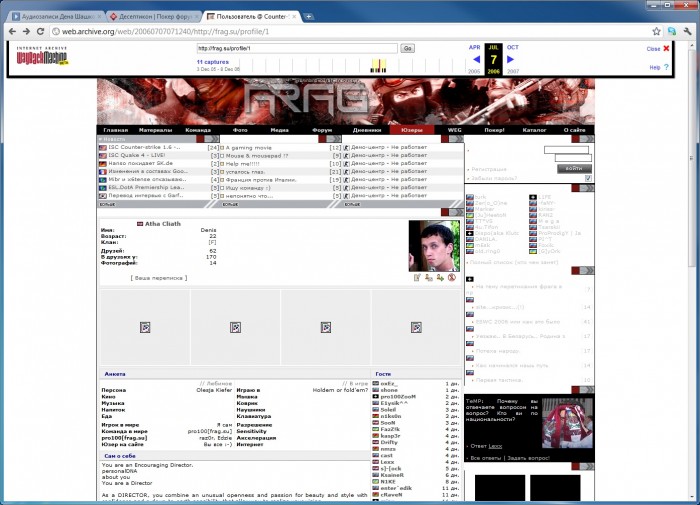Open the Дневники menu item
The height and width of the screenshot is (505, 700).
pyautogui.click(x=367, y=130)
